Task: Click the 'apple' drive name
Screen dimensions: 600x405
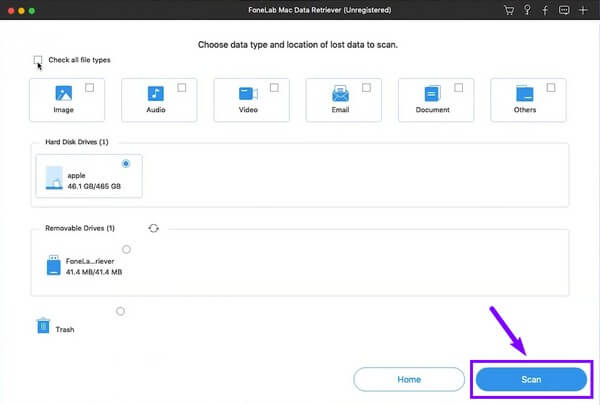Action: click(x=77, y=176)
